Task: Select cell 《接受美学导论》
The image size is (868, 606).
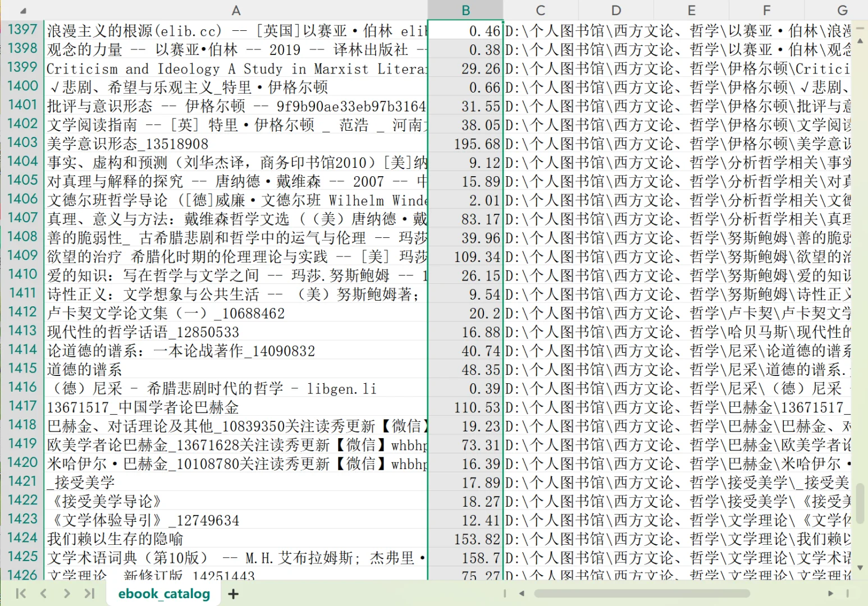Action: click(x=236, y=501)
